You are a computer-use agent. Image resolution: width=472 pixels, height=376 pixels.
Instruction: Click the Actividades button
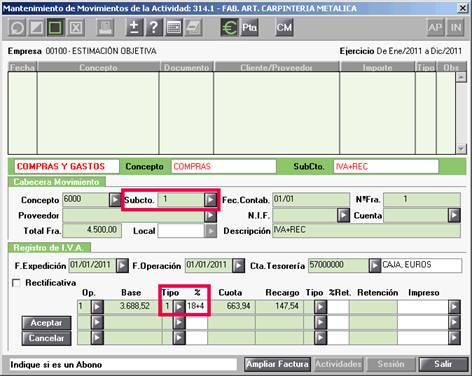point(339,364)
